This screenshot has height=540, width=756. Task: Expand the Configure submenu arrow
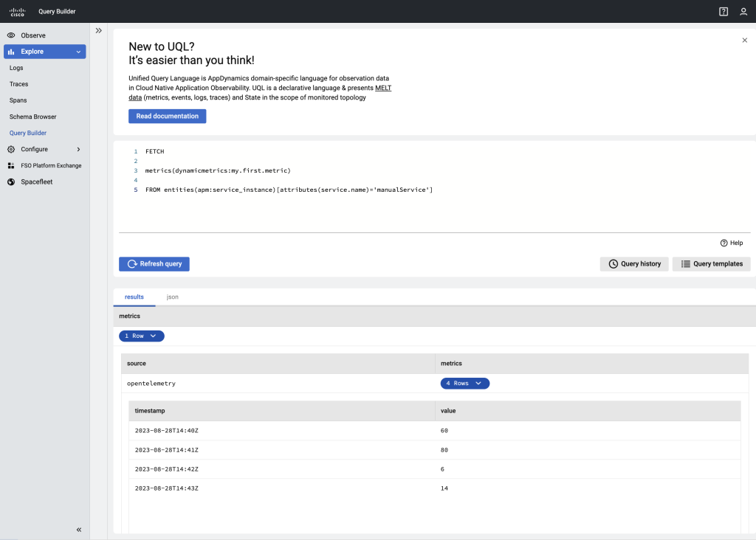click(x=77, y=149)
